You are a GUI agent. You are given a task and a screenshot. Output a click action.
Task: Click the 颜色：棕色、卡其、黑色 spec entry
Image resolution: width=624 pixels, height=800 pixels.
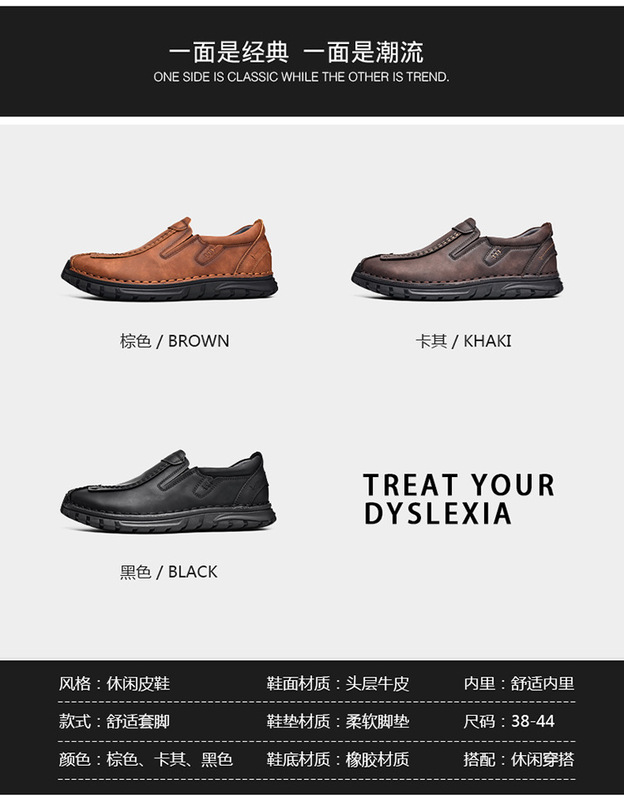coord(145,759)
